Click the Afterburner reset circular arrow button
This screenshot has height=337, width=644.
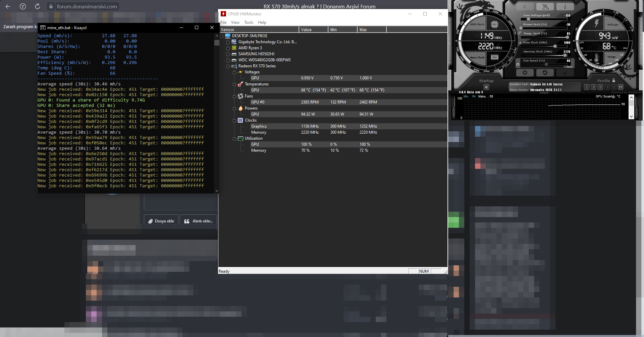click(x=545, y=72)
